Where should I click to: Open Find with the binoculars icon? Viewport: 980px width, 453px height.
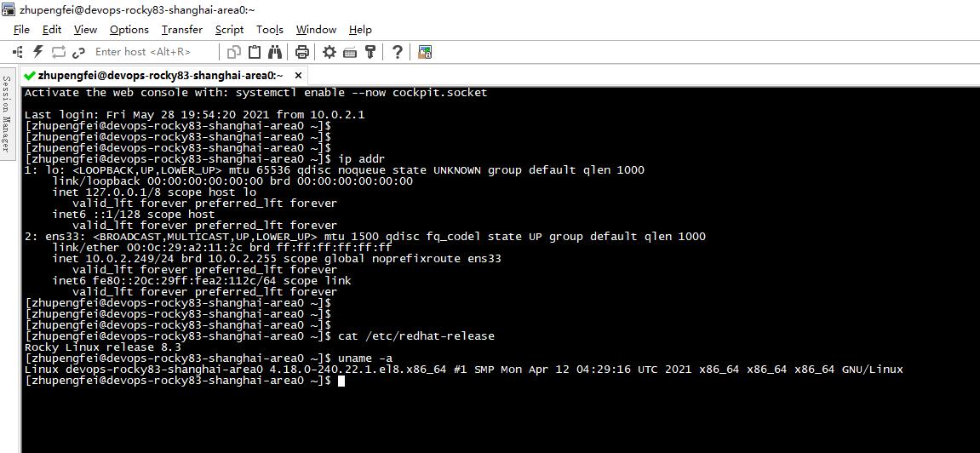274,52
